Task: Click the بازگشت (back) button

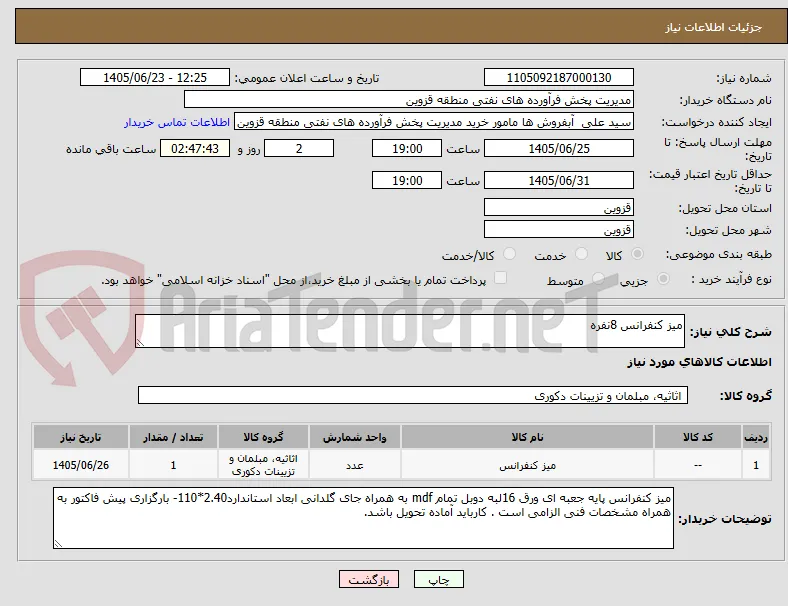Action: 369,579
